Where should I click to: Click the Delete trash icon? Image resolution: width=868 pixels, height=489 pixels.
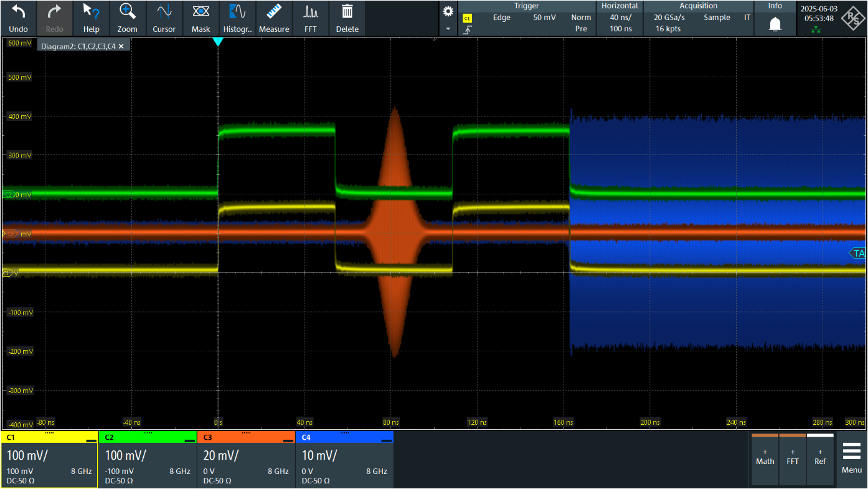tap(347, 12)
